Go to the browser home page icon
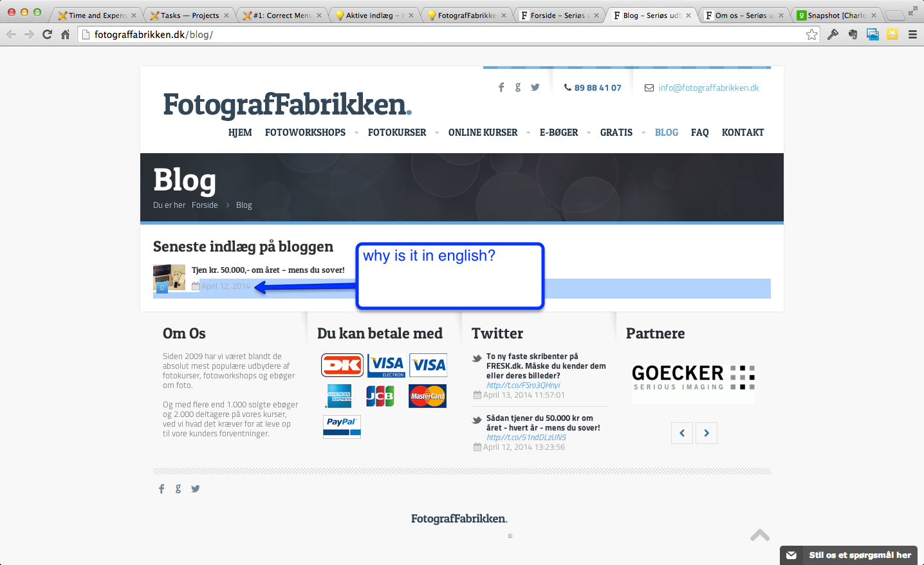This screenshot has width=924, height=565. pos(65,35)
